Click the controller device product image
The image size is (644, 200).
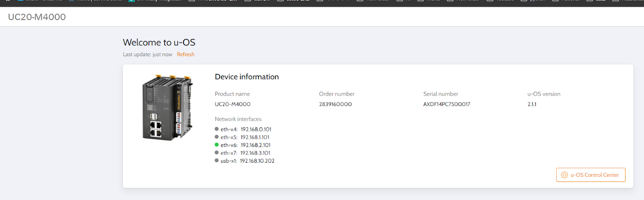coord(167,108)
